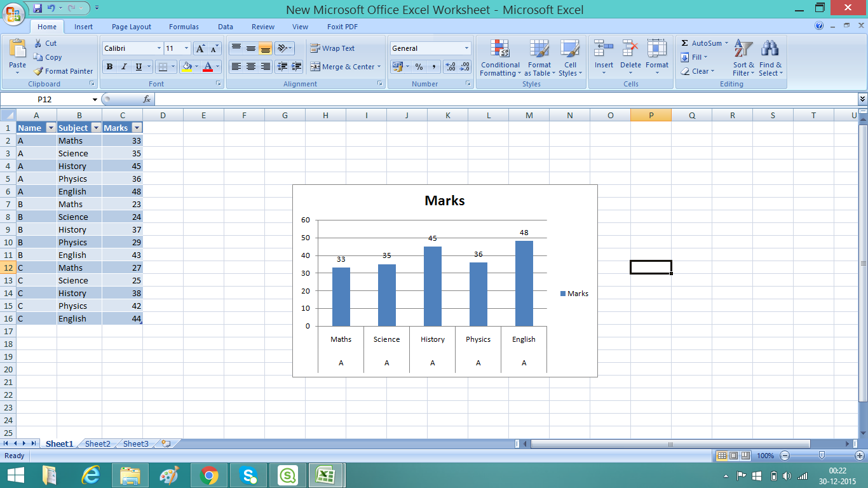
Task: Toggle Wrap Text
Action: pyautogui.click(x=332, y=48)
